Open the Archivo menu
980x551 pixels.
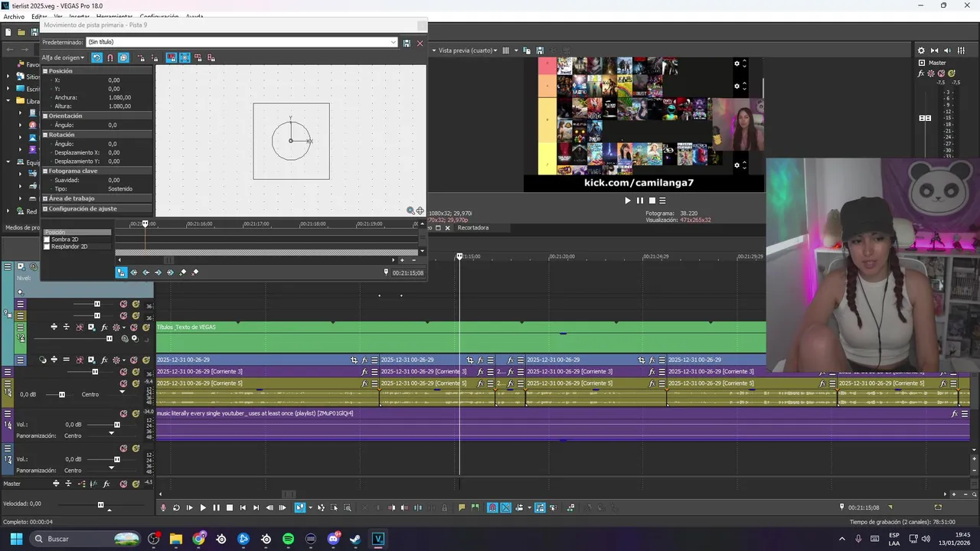[x=14, y=16]
